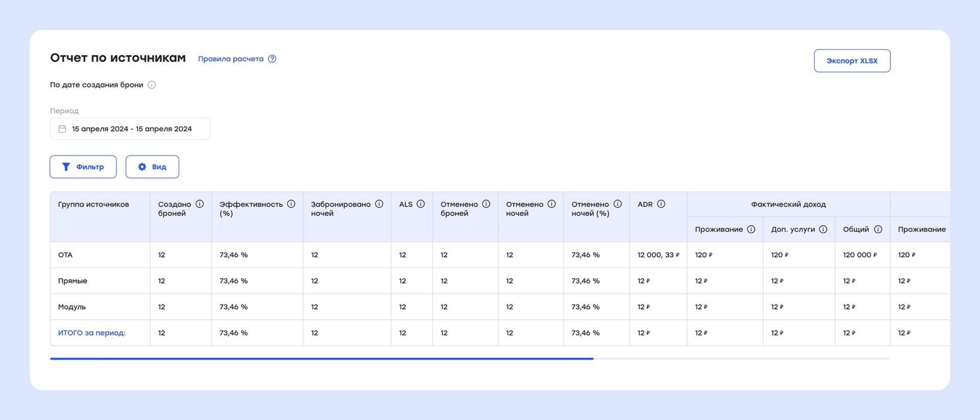This screenshot has width=980, height=420.
Task: Open the Вид settings button
Action: [152, 167]
